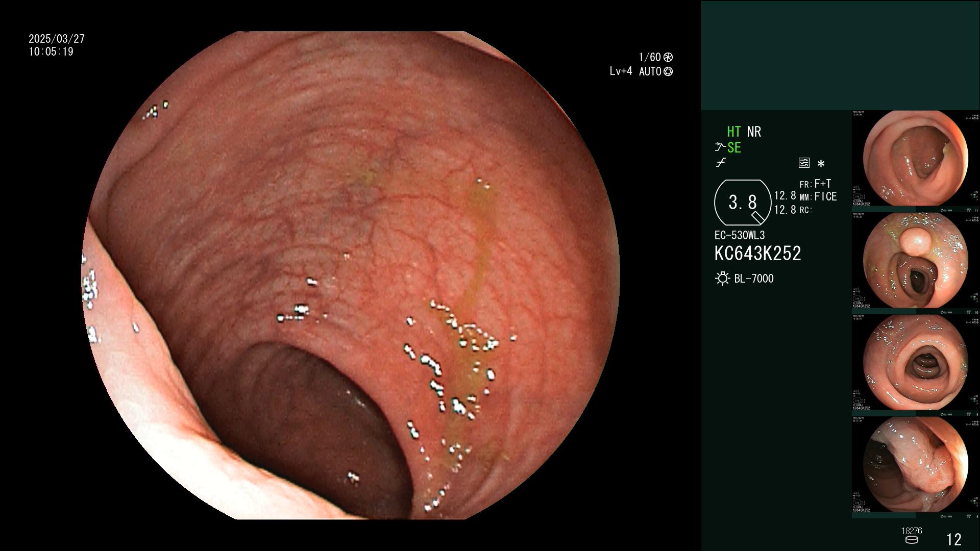Image resolution: width=980 pixels, height=551 pixels.
Task: Open thumbnail of the polyp image
Action: (x=915, y=260)
